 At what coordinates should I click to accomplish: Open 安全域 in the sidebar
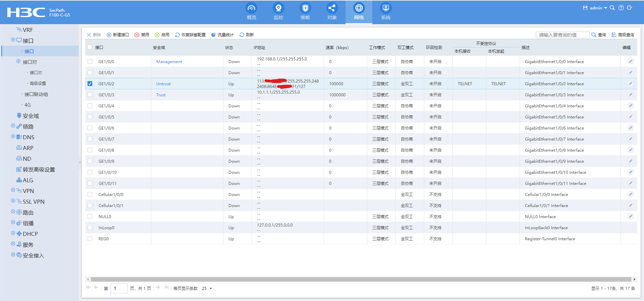point(31,116)
